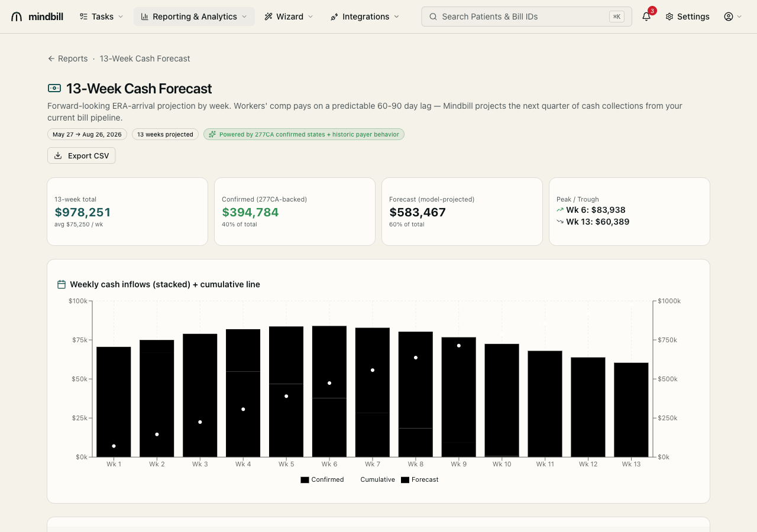This screenshot has height=532, width=757.
Task: Click the $978,251 13-week total value
Action: coord(82,212)
